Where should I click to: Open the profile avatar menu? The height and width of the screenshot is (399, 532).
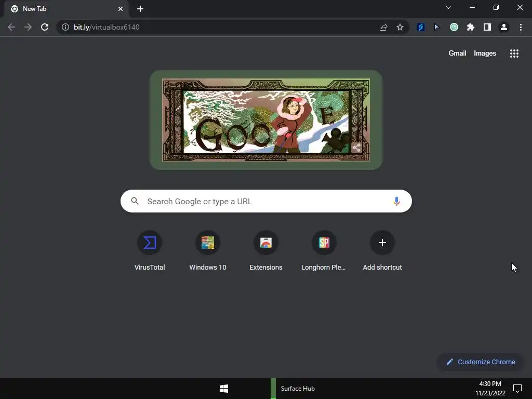pyautogui.click(x=504, y=27)
